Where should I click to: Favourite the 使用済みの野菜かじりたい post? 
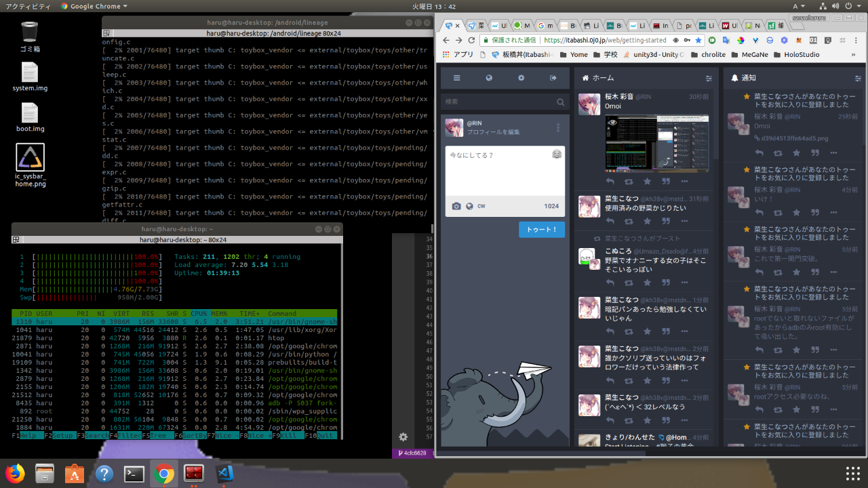(647, 222)
